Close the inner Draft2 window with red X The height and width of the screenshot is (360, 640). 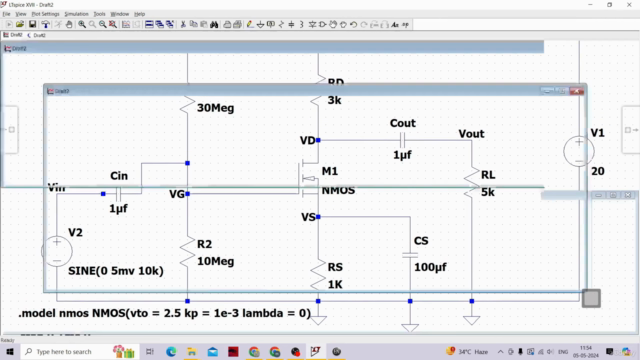(576, 91)
